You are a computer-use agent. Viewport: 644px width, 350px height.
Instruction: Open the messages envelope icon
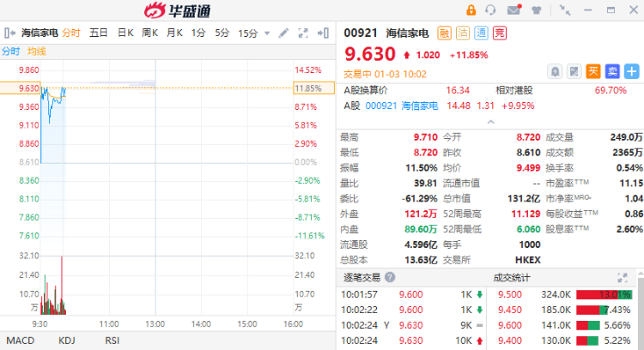[514, 9]
